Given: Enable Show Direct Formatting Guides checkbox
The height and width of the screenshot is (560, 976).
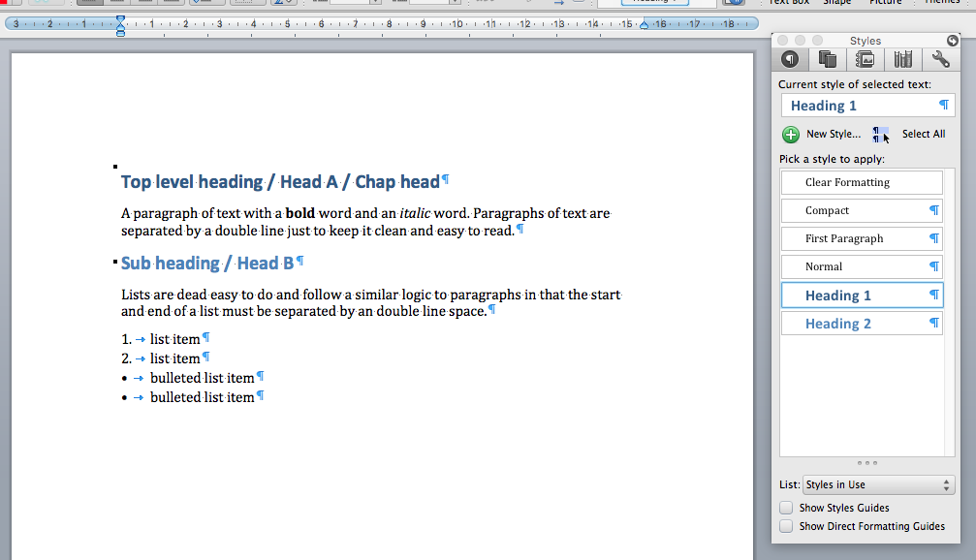Looking at the screenshot, I should click(787, 526).
